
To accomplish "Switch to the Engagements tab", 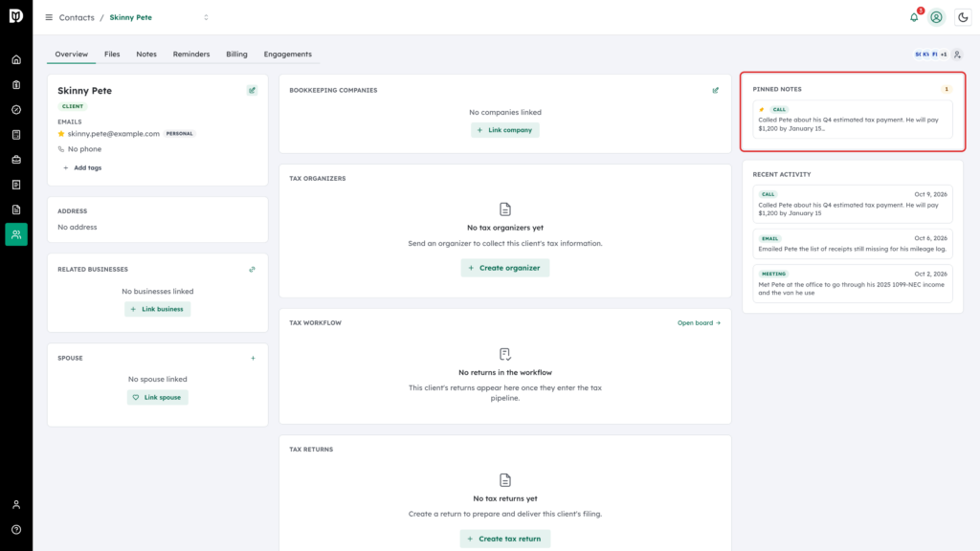I will point(287,55).
